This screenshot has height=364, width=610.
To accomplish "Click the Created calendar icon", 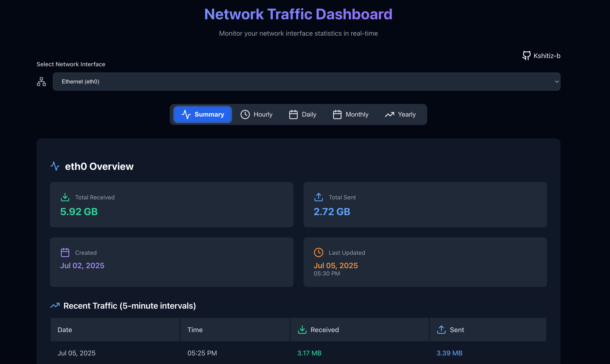I will [x=65, y=252].
